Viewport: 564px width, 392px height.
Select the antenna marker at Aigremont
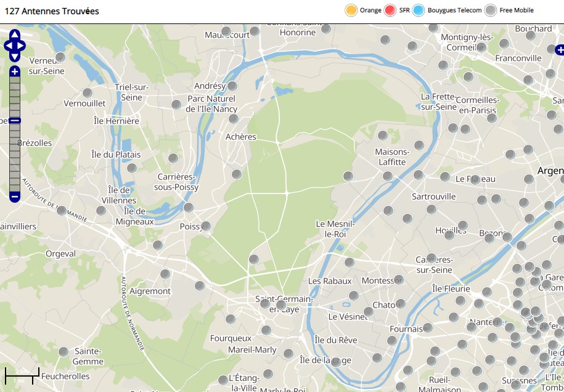point(165,274)
